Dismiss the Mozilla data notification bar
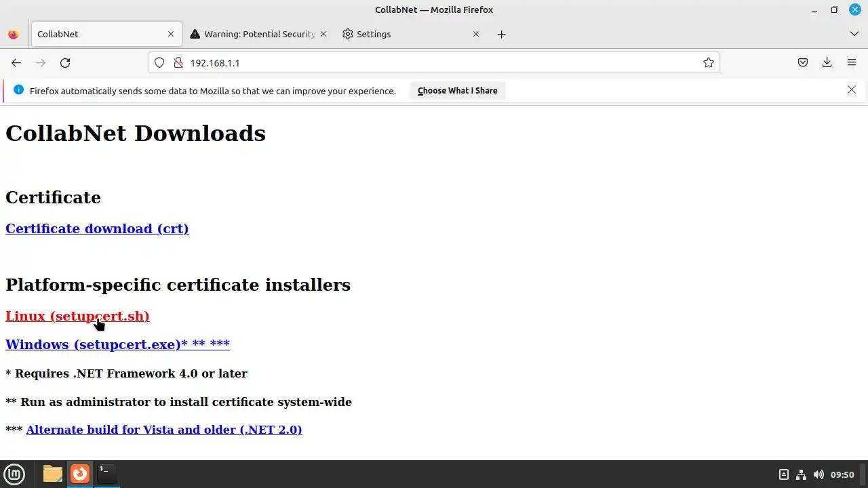This screenshot has width=868, height=488. point(852,89)
